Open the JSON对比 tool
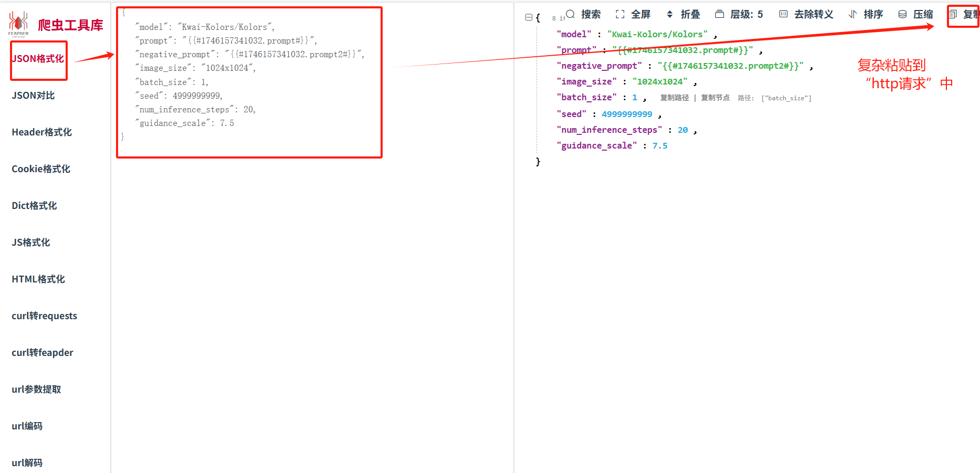 (33, 96)
